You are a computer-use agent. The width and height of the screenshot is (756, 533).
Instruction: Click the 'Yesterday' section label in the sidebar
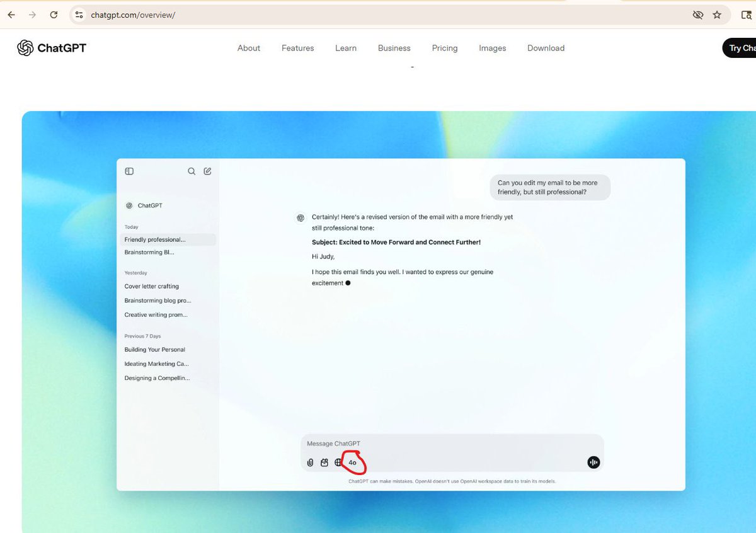tap(135, 273)
